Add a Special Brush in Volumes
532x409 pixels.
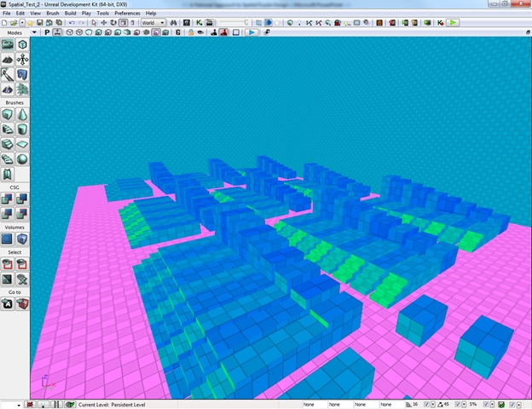(8, 239)
